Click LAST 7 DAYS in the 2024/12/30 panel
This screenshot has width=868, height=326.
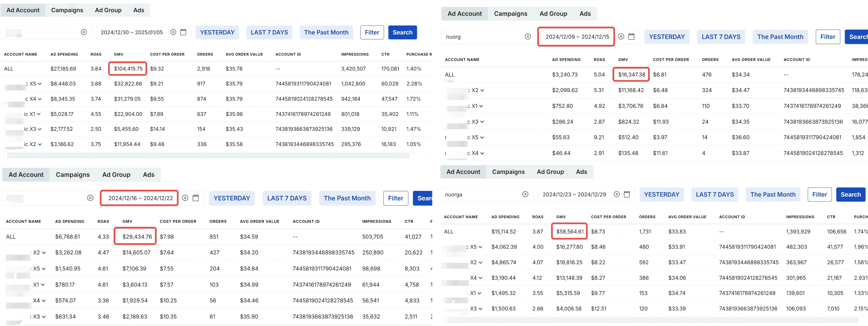click(x=269, y=32)
